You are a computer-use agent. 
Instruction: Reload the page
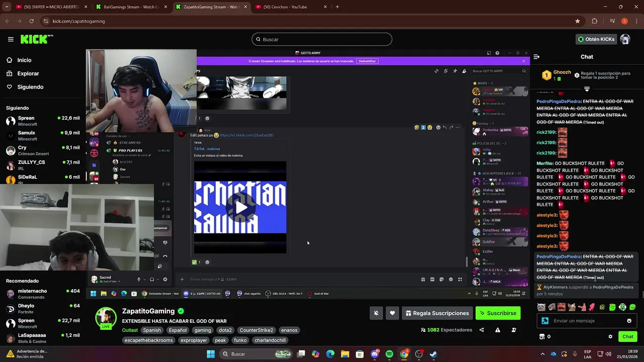pyautogui.click(x=32, y=21)
